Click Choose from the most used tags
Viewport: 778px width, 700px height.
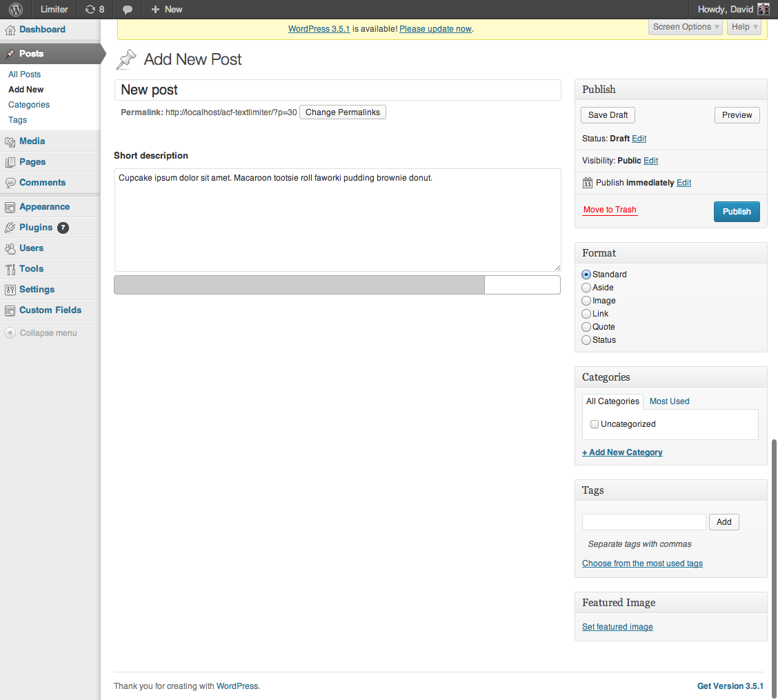(642, 563)
